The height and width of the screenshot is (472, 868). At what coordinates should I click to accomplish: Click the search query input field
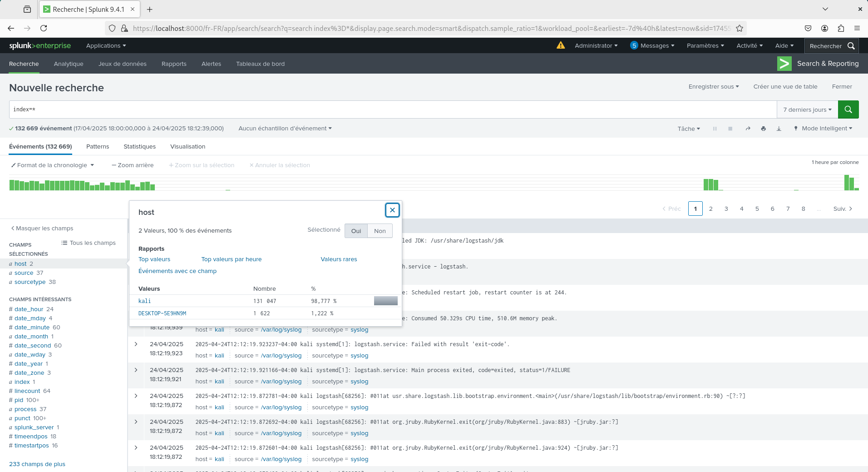(x=393, y=109)
